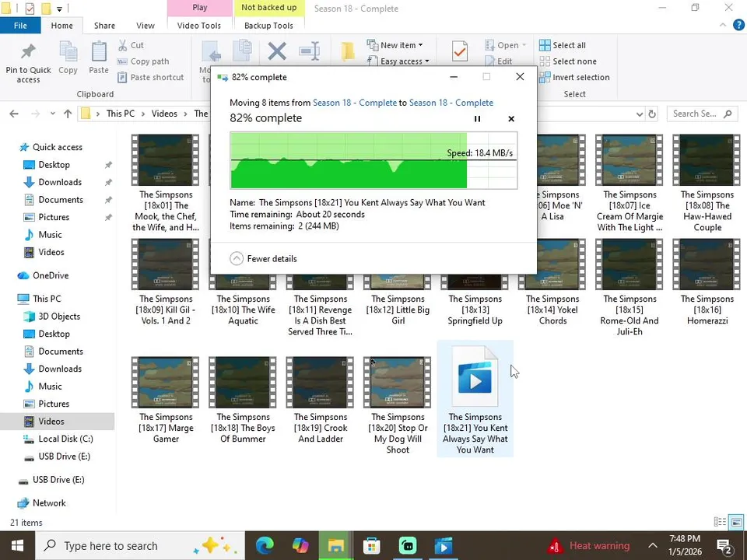The width and height of the screenshot is (747, 560).
Task: Click Invert selection in ribbon
Action: click(x=574, y=77)
